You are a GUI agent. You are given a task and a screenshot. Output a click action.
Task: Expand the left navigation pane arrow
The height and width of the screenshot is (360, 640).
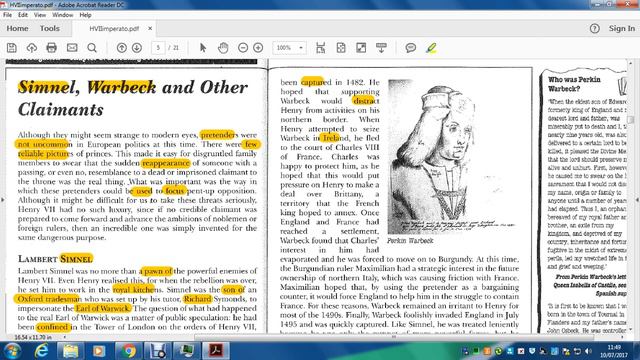3,200
